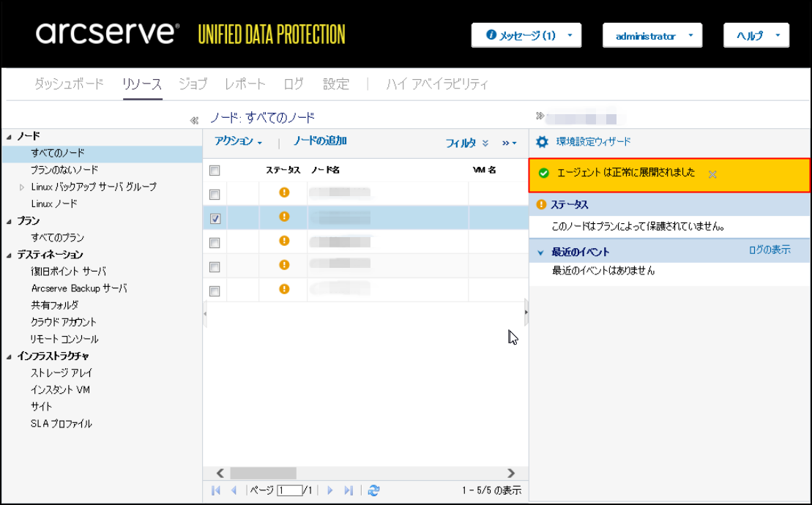812x505 pixels.
Task: Select Linux ノード in the tree
Action: coord(54,204)
